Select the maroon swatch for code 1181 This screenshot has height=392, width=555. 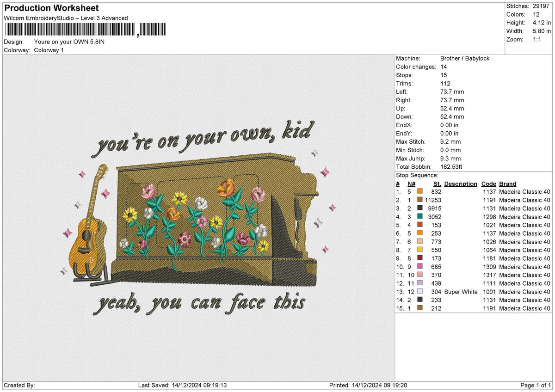pos(420,258)
